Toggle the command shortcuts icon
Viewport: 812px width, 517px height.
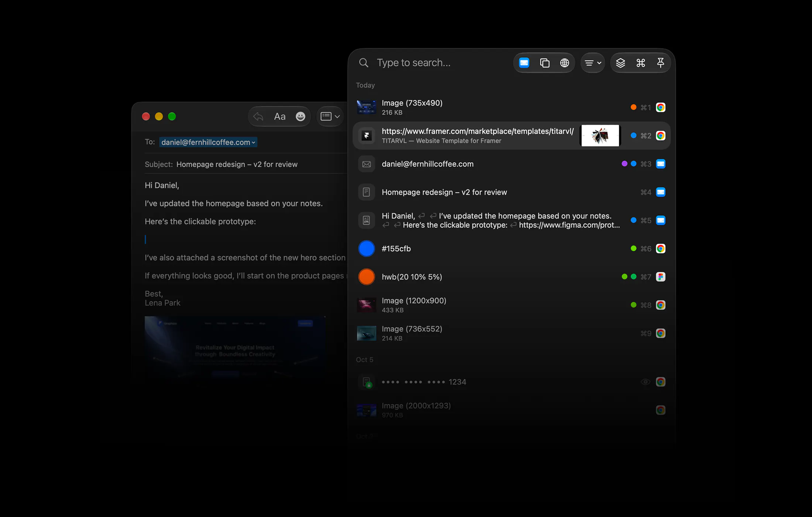pos(641,63)
